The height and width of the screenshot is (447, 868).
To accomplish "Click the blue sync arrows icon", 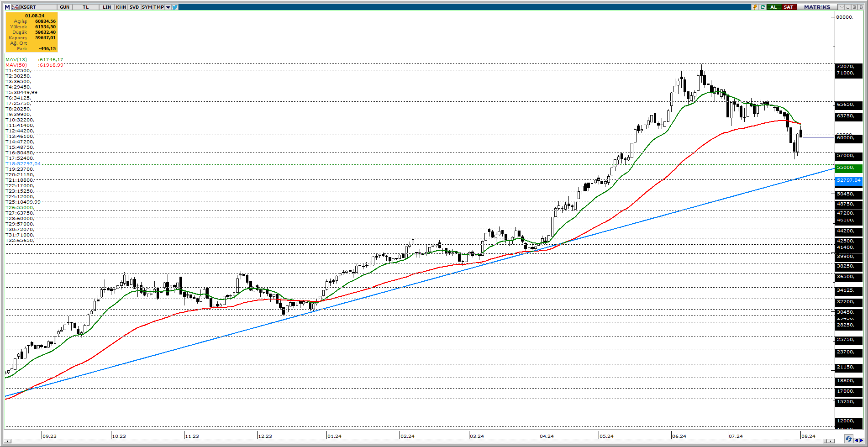I will pyautogui.click(x=848, y=439).
